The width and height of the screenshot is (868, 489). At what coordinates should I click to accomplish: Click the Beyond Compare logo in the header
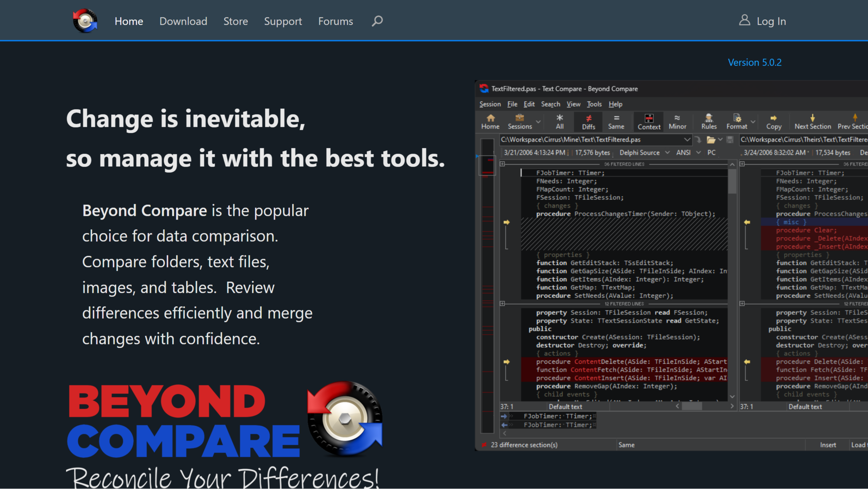pos(85,21)
